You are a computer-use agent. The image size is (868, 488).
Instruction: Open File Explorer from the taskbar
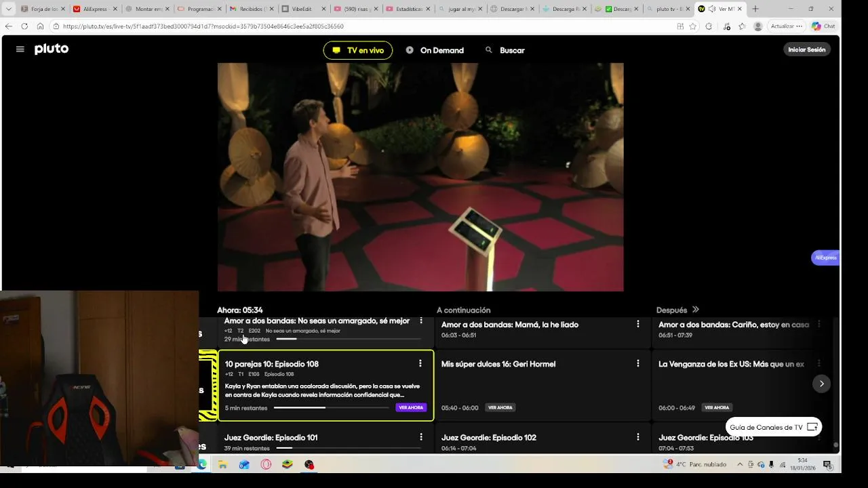click(222, 465)
